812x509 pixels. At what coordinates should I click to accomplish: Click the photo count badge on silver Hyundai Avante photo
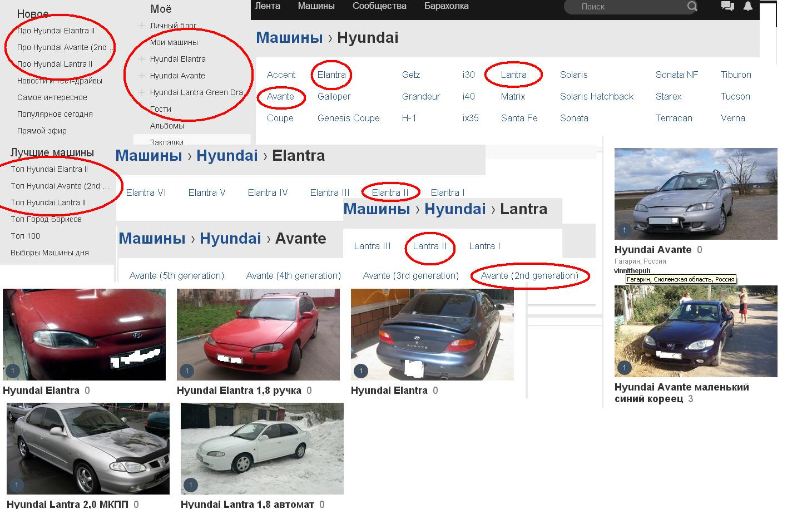click(x=624, y=230)
